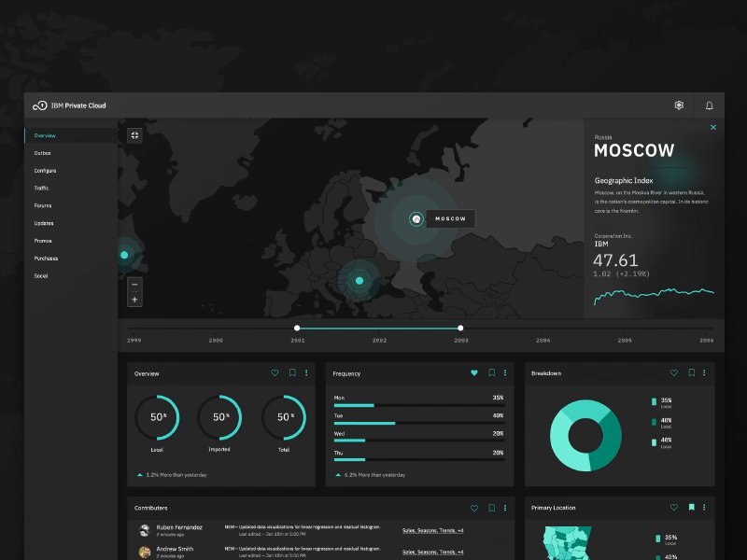Favorite the Breakdown card with heart
This screenshot has width=747, height=560.
673,372
